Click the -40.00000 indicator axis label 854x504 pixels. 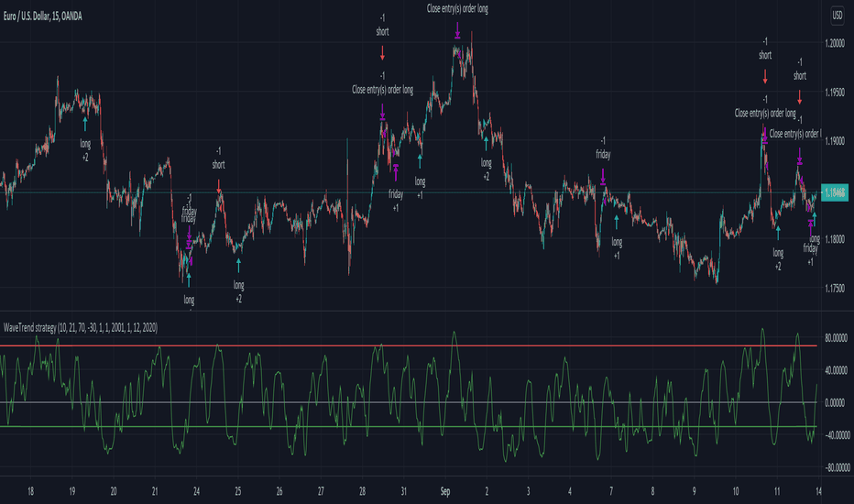(836, 434)
